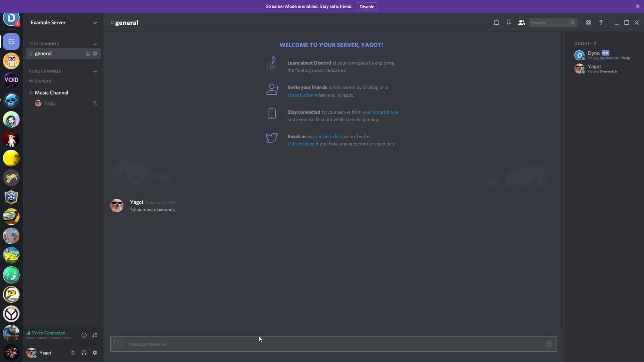Screen dimensions: 644x362
Task: Collapse the VOICE CHANNELS category
Action: pyautogui.click(x=45, y=71)
